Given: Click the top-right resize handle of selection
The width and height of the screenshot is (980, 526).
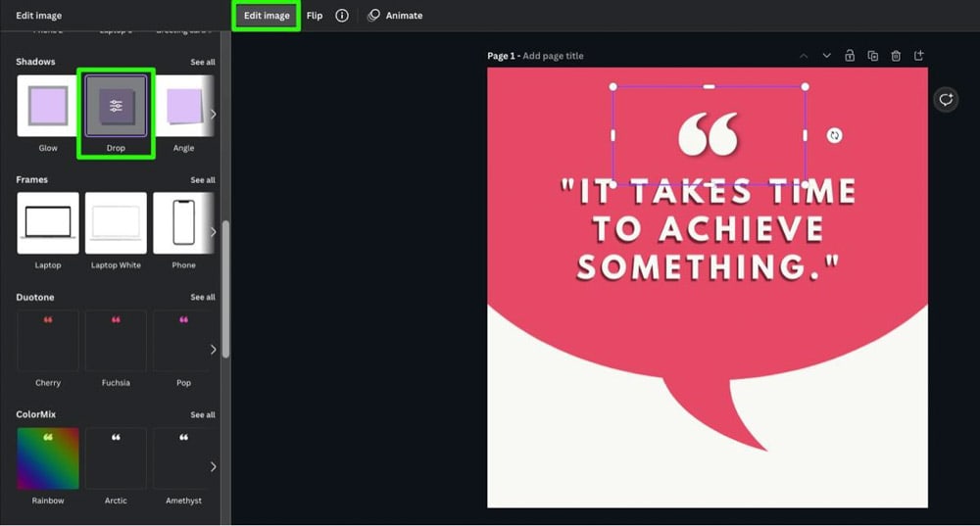Looking at the screenshot, I should 805,87.
